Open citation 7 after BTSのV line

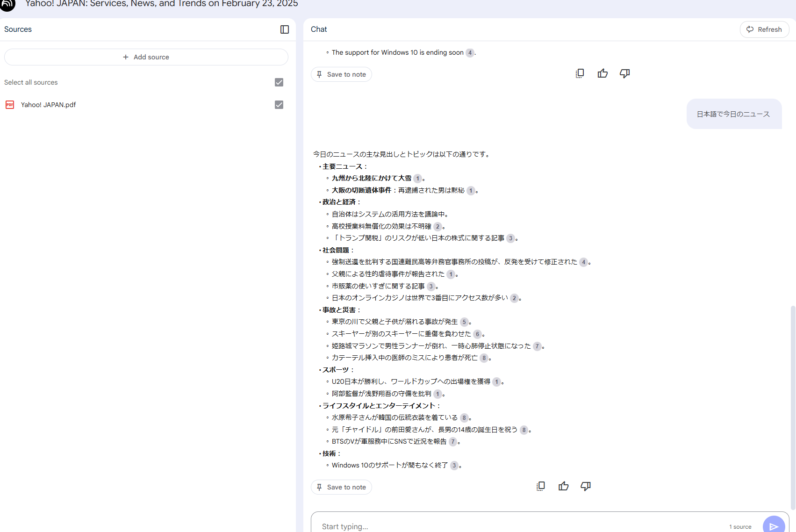coord(453,442)
